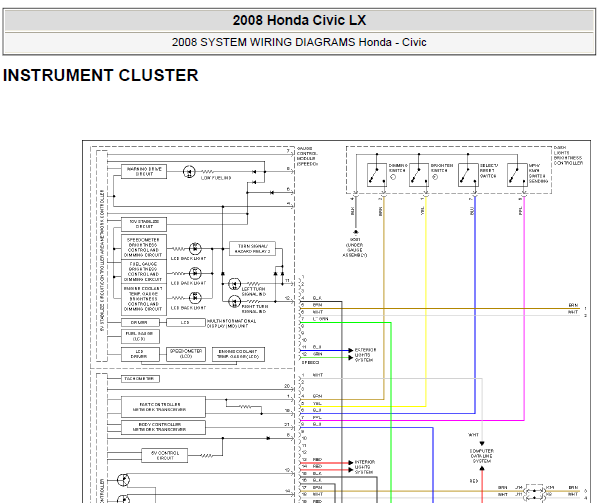Image resolution: width=605 pixels, height=503 pixels.
Task: Click the Multi-Informational Display (MID) Unit label
Action: click(x=232, y=323)
